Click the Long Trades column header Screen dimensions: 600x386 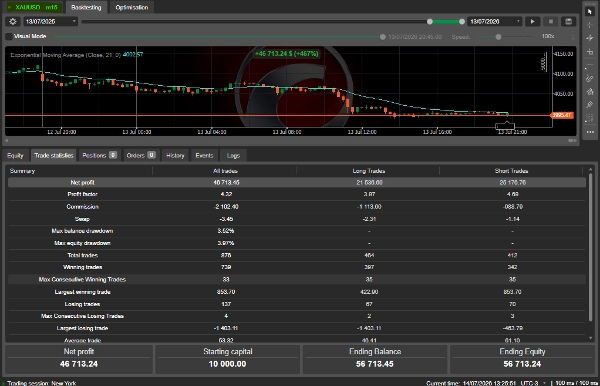click(368, 171)
